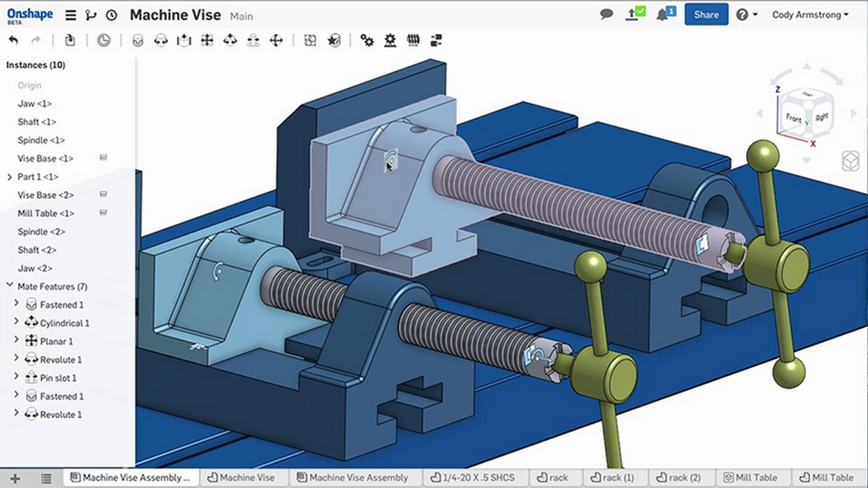The height and width of the screenshot is (488, 868).
Task: Expand the Part 1 <1> instance
Action: tap(9, 177)
